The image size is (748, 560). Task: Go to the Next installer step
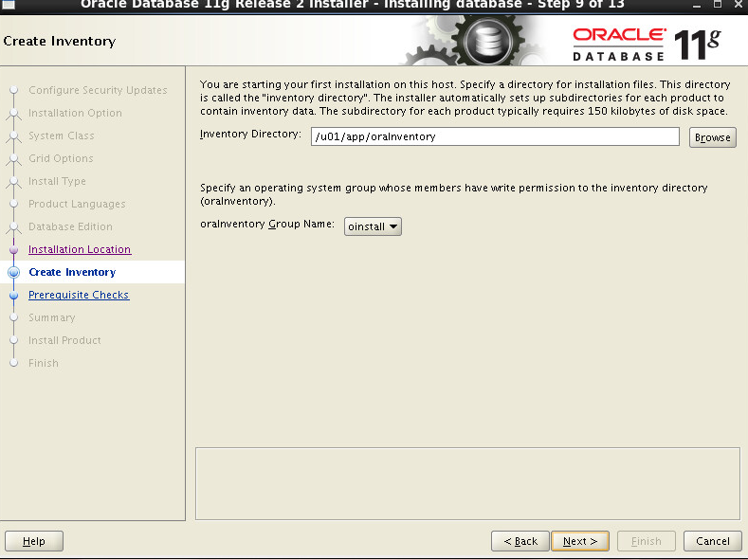pyautogui.click(x=579, y=541)
